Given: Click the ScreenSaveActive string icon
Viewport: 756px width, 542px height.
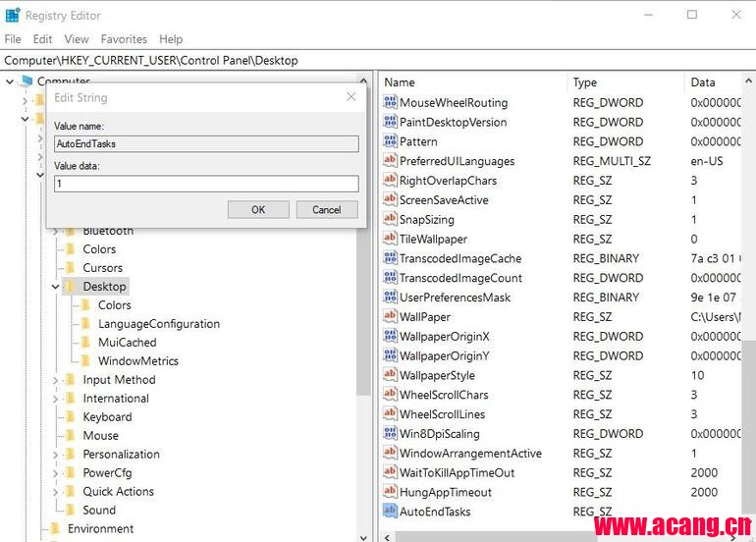Looking at the screenshot, I should coord(390,199).
